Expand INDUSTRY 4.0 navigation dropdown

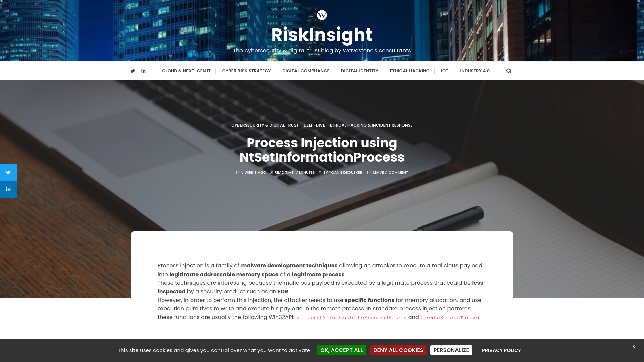tap(475, 71)
